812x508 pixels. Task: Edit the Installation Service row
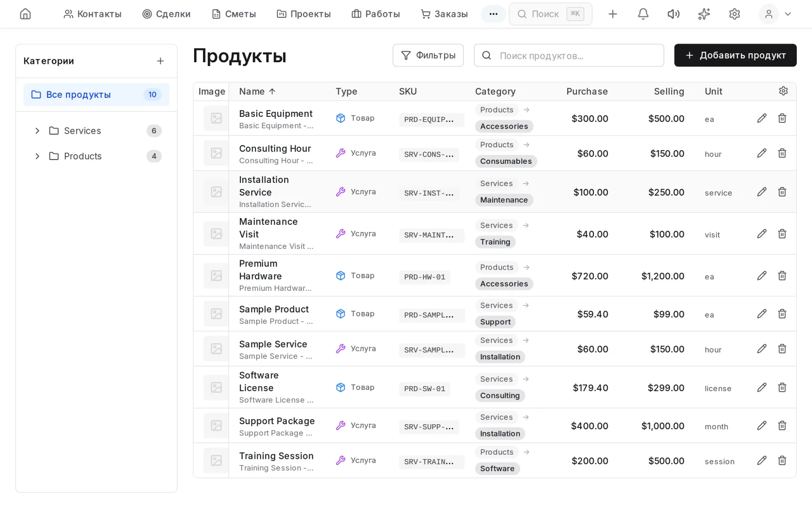pyautogui.click(x=762, y=192)
